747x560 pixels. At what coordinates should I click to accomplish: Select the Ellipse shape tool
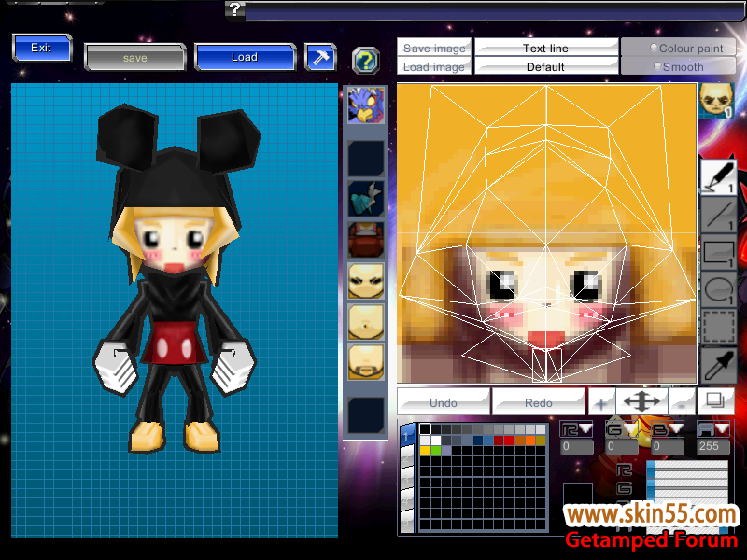tap(718, 289)
